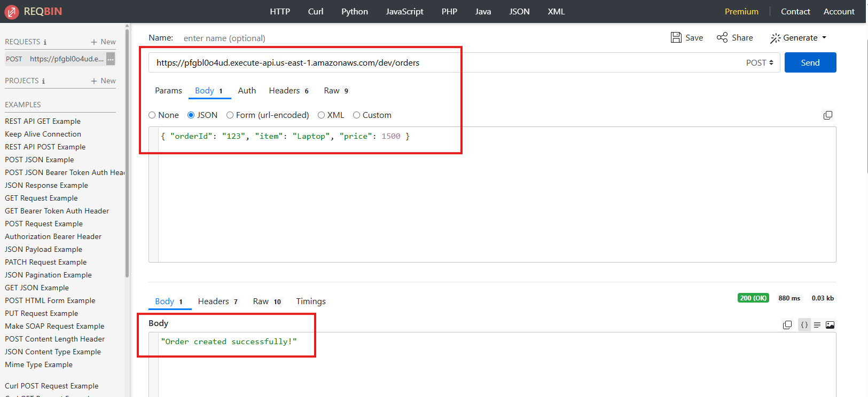
Task: Send the request
Action: tap(810, 62)
